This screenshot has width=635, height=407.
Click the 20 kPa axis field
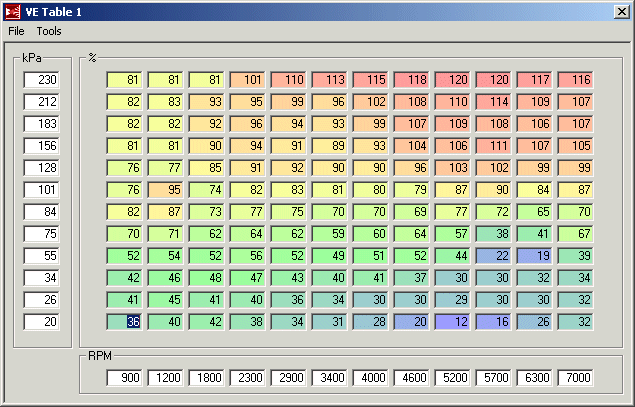tap(43, 322)
